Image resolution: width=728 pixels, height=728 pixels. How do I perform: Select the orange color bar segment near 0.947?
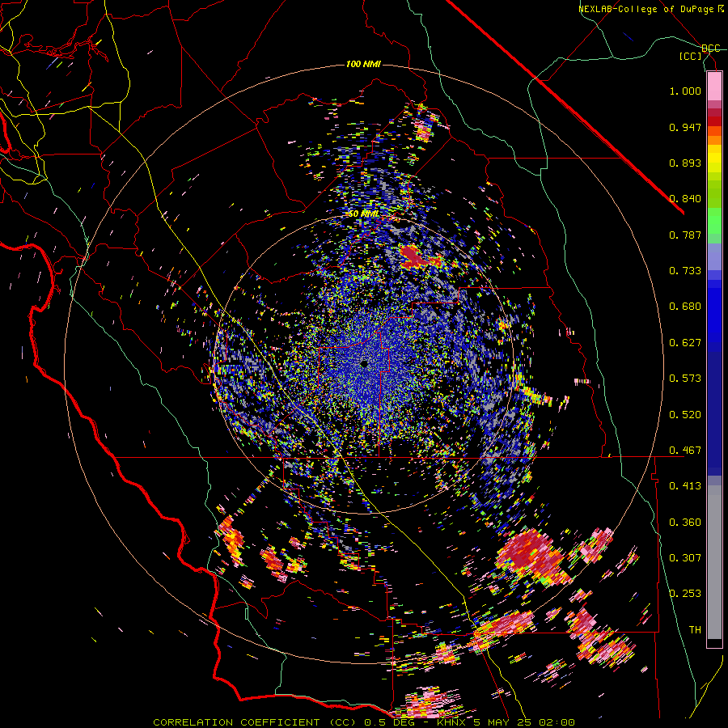pos(714,131)
